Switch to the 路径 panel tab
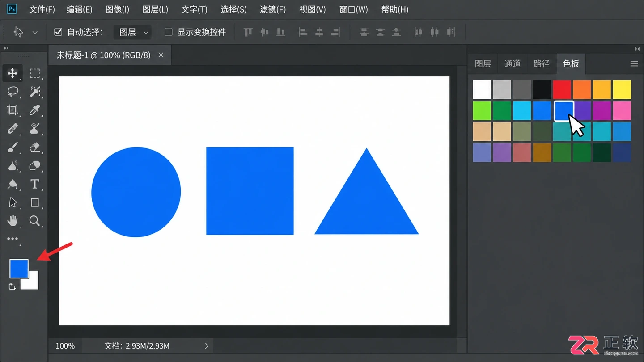This screenshot has width=644, height=362. click(x=542, y=64)
